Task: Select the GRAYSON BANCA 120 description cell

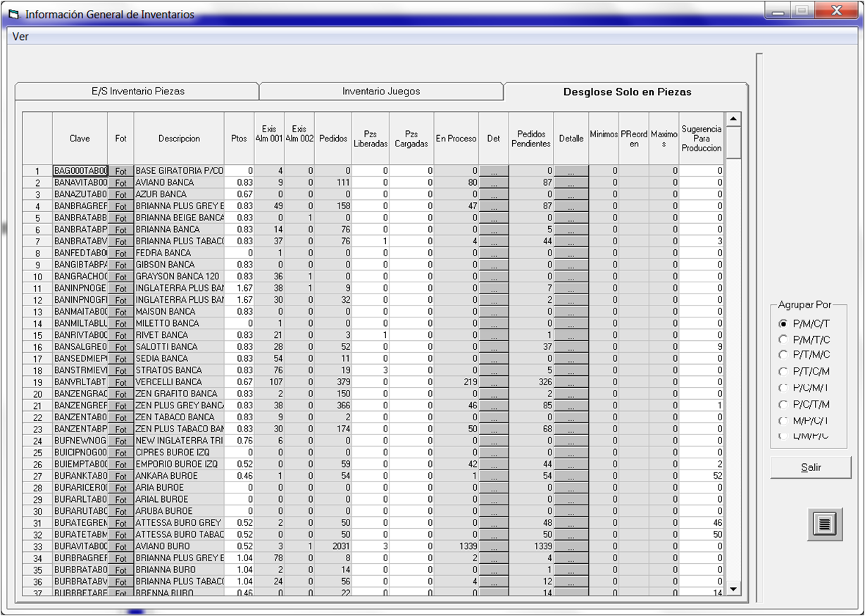Action: point(179,276)
